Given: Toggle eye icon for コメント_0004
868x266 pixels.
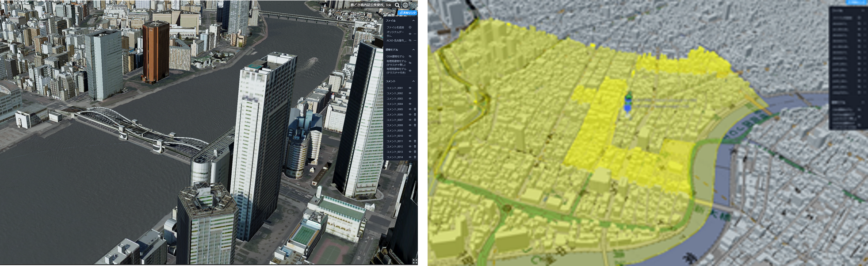Looking at the screenshot, I should coord(410,104).
